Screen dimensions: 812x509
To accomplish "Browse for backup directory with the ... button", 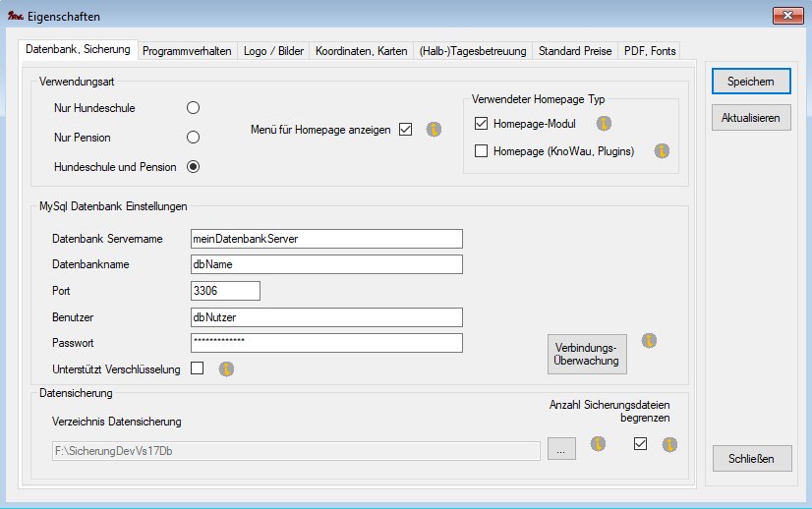I will click(x=559, y=450).
